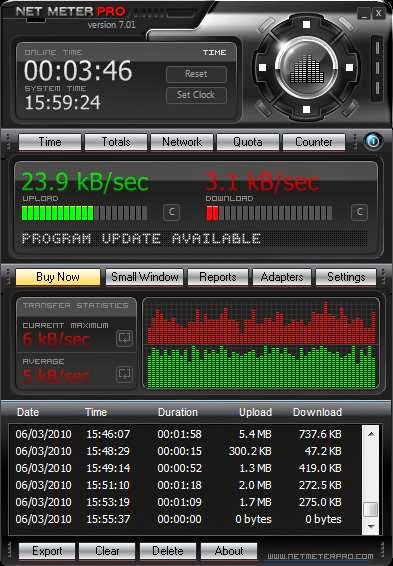Select the log row at 15:49:14
393x566 pixels.
point(185,468)
